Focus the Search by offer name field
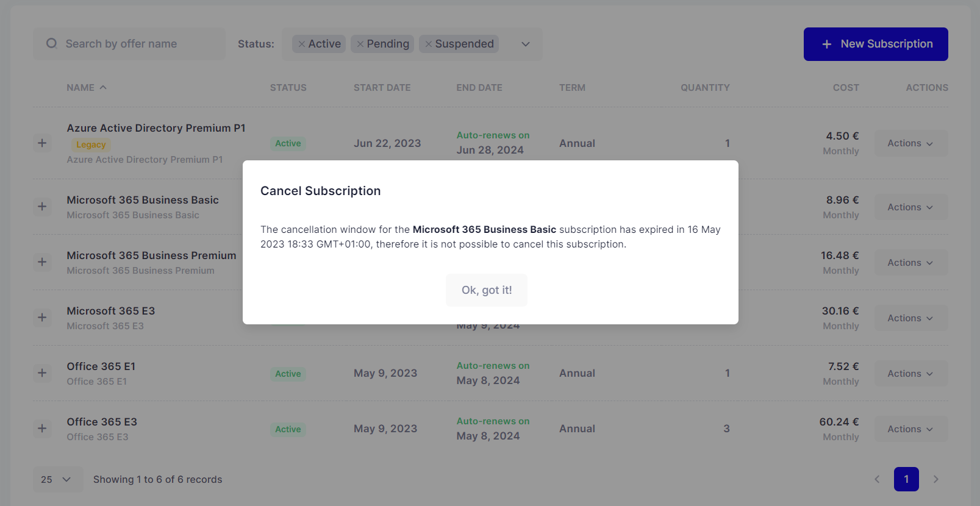The image size is (980, 506). 129,44
